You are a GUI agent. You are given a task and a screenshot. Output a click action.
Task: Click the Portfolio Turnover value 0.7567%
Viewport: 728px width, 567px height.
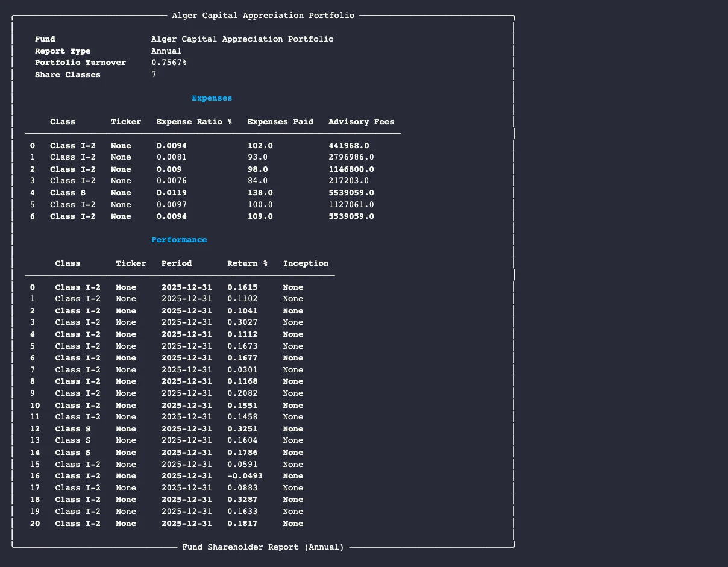[x=169, y=63]
